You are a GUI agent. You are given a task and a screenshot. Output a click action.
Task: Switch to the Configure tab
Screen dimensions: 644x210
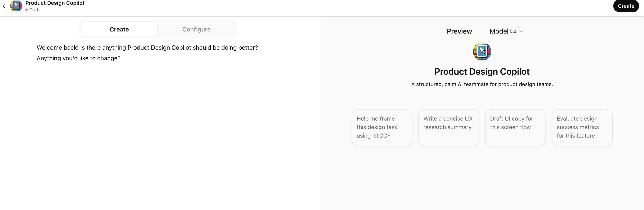pos(196,29)
